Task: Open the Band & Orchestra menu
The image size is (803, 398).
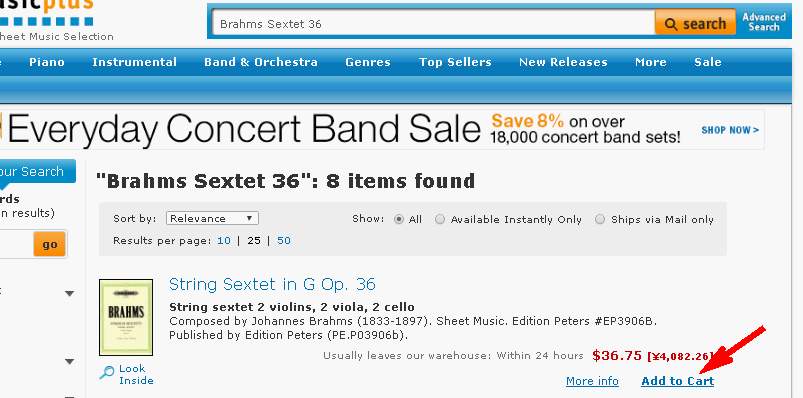Action: 261,62
